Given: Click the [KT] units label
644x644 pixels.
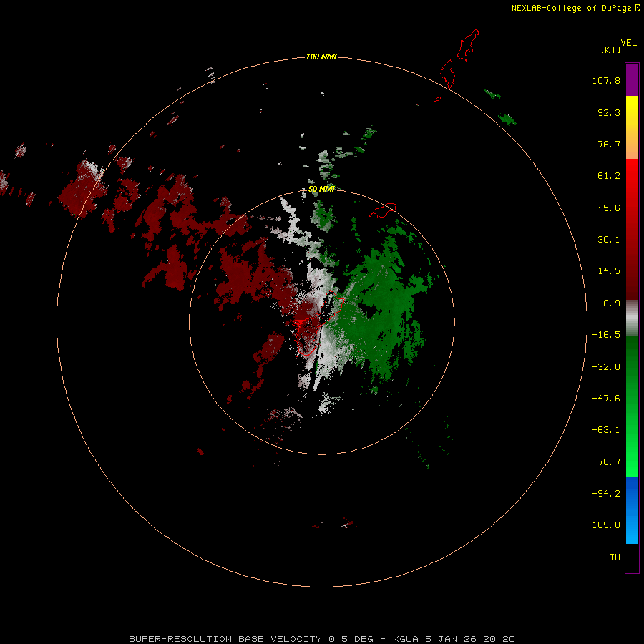Looking at the screenshot, I should (610, 49).
